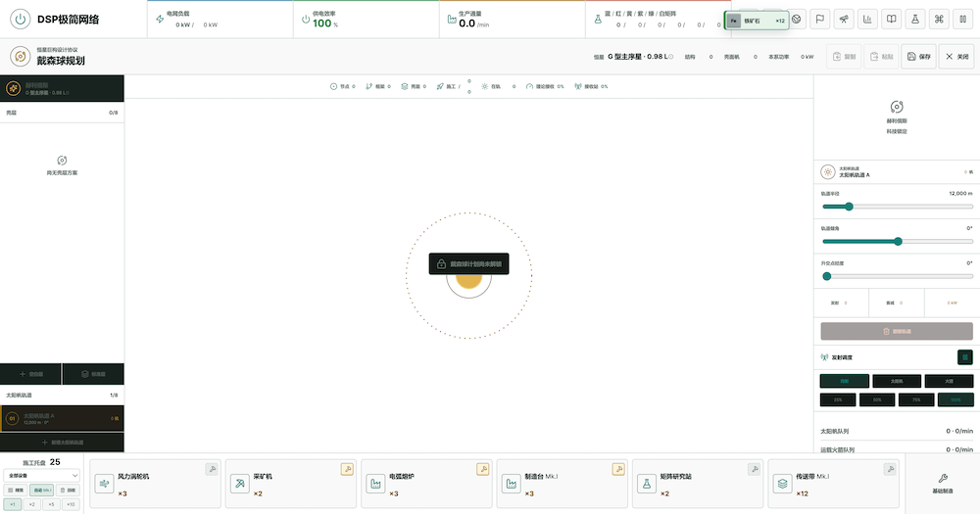
Task: Click the auto Mk.I button in build tray
Action: tap(42, 491)
